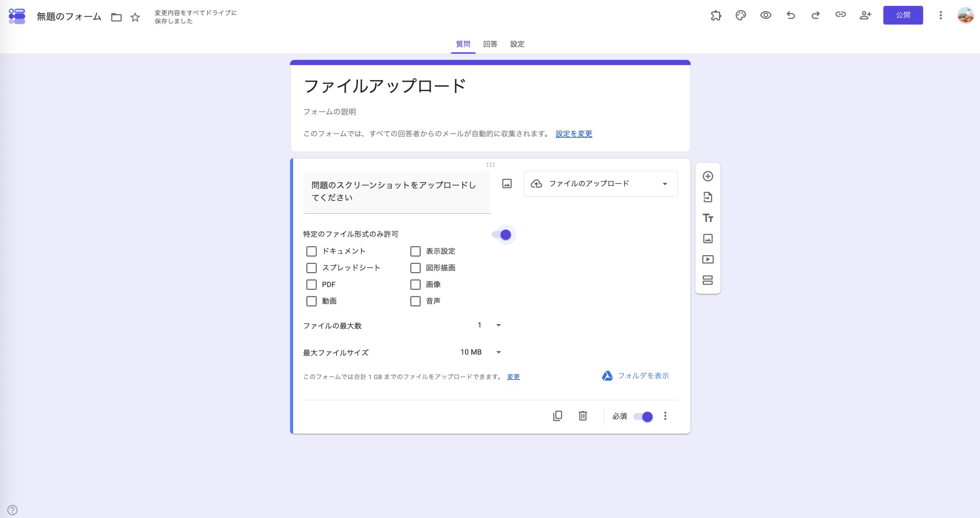
Task: Customize theme with palette icon
Action: tap(741, 15)
